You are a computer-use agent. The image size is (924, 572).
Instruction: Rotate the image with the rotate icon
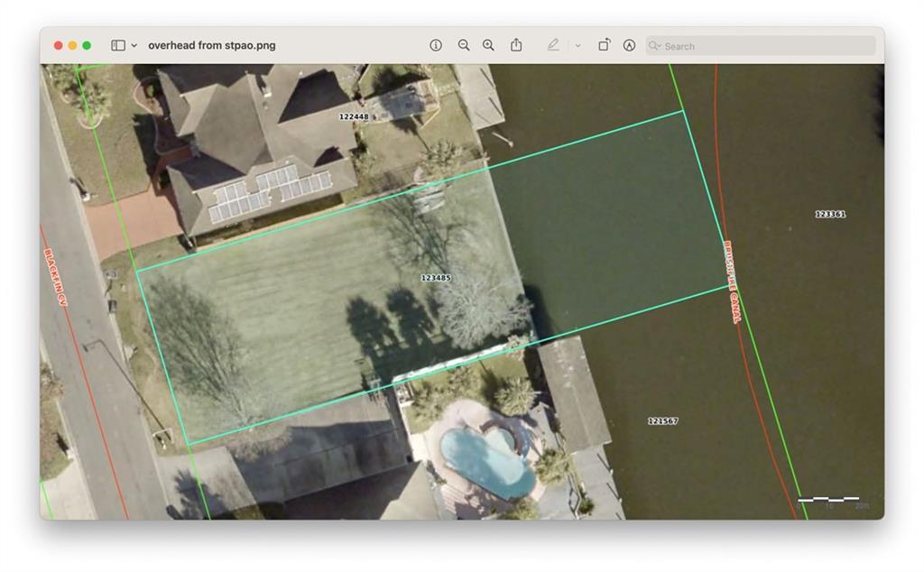pyautogui.click(x=604, y=45)
